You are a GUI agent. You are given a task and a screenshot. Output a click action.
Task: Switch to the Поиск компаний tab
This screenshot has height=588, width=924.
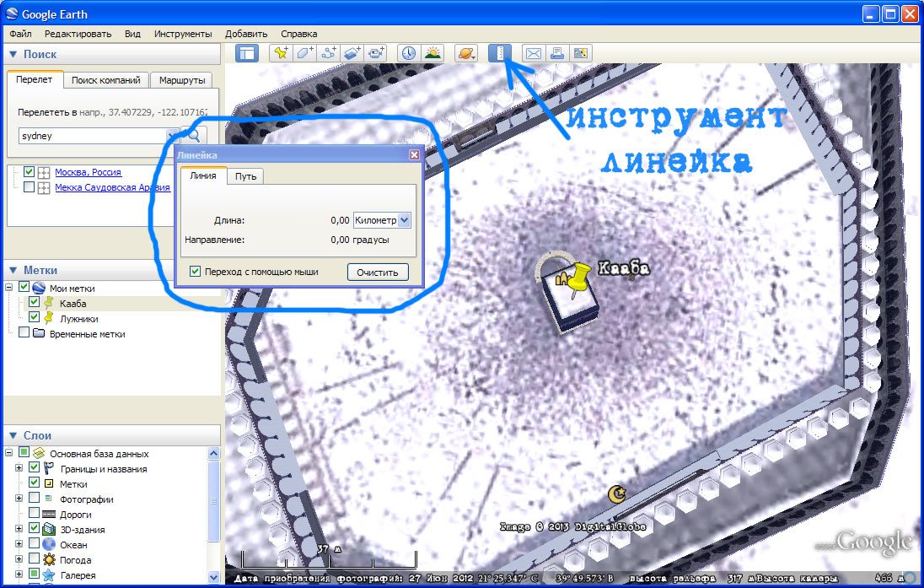[106, 80]
